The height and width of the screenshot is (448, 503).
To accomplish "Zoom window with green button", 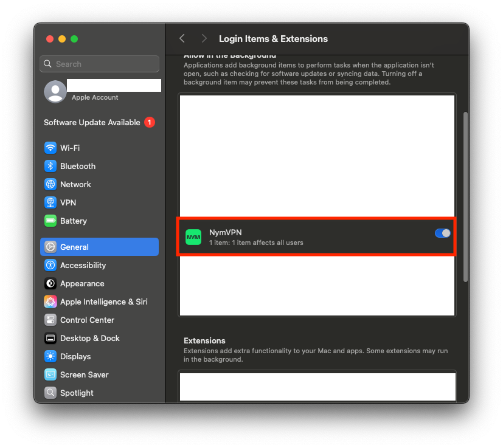I will click(74, 39).
